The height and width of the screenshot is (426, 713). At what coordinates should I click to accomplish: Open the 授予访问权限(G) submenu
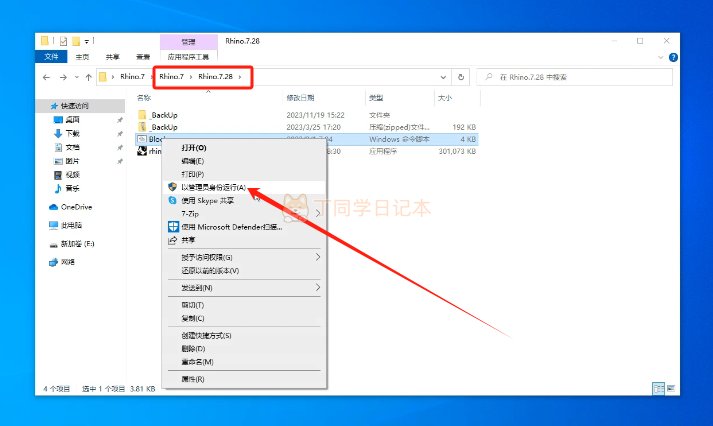245,257
